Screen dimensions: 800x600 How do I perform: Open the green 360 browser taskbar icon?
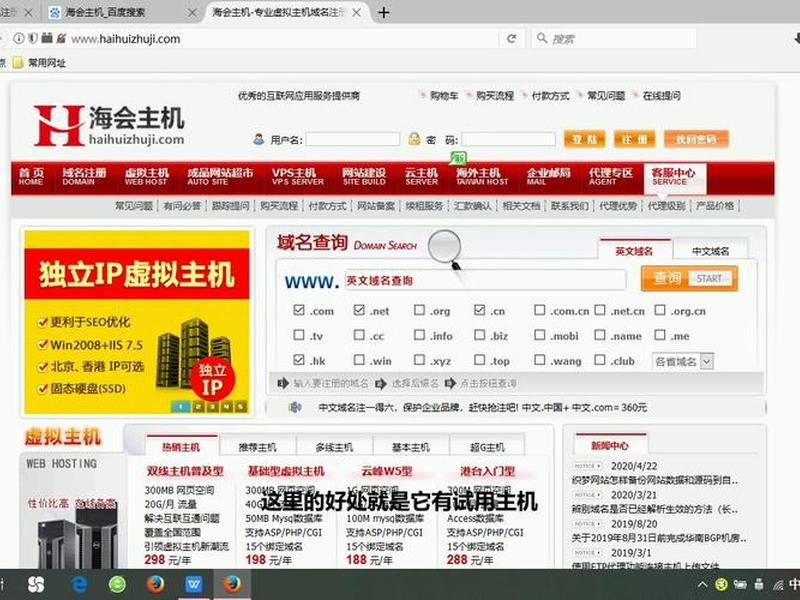tap(117, 584)
